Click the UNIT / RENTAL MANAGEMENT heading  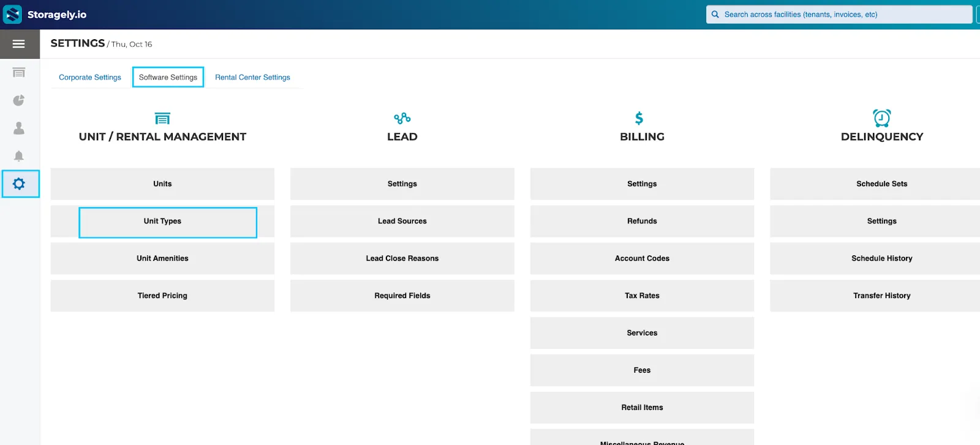click(162, 136)
